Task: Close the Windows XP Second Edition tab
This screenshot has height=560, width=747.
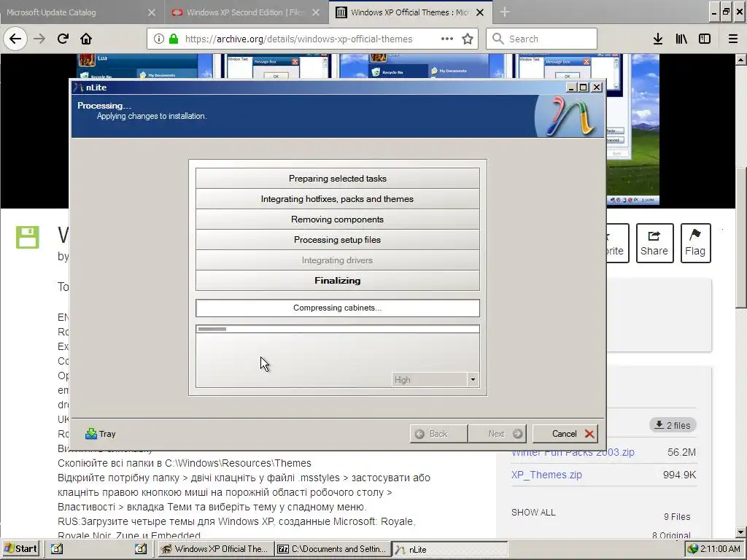Action: (316, 12)
